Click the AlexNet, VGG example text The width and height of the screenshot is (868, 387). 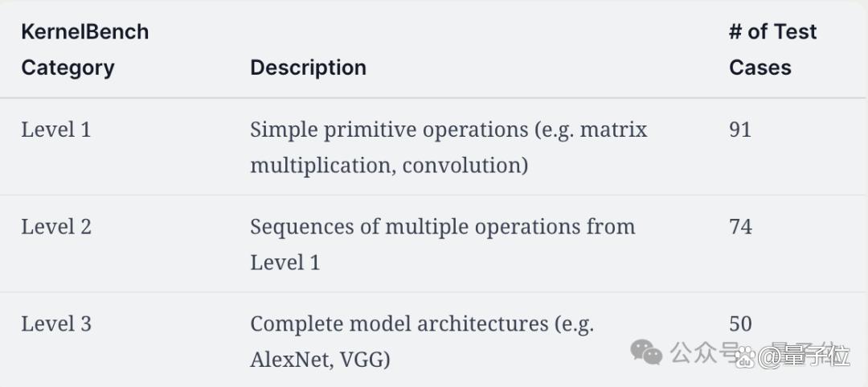320,360
